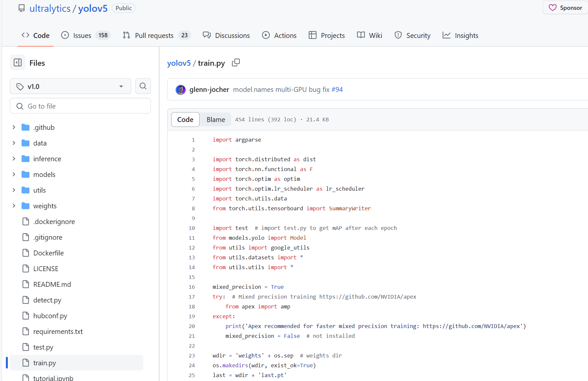Screen dimensions: 588x381
Task: Open the Issues tab
Action: 86,35
